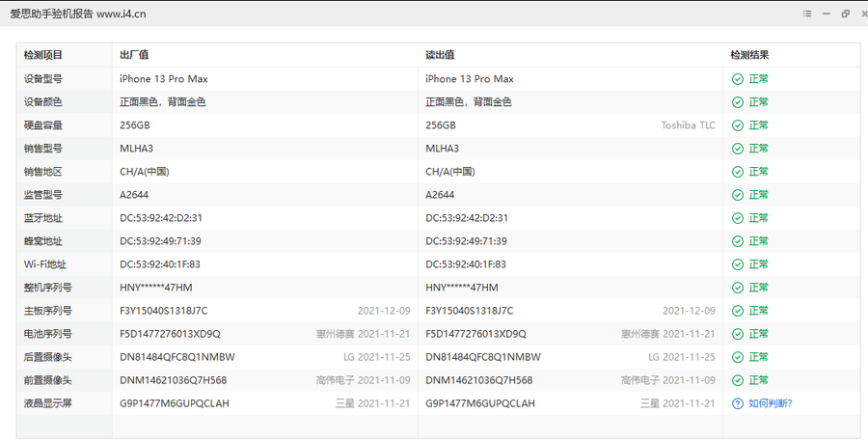Click factory value iPhone 13 Pro Max

click(164, 79)
